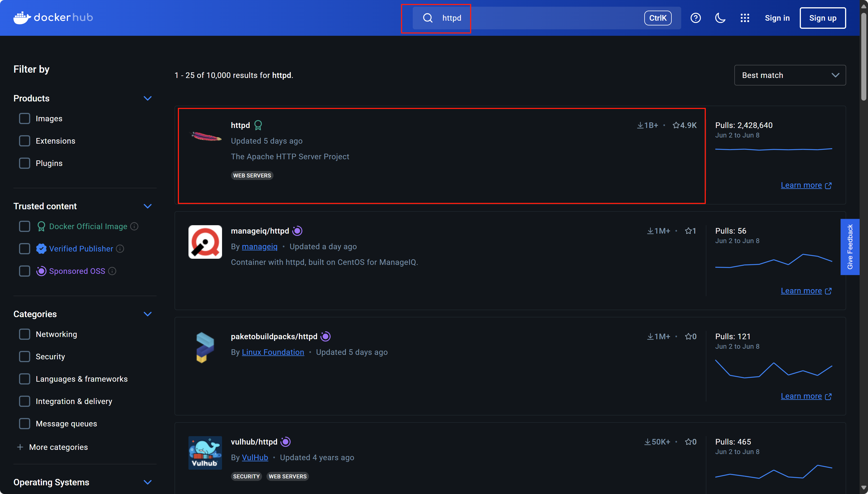Click the httpd search input field
Screen dimensions: 868x494
pos(547,18)
